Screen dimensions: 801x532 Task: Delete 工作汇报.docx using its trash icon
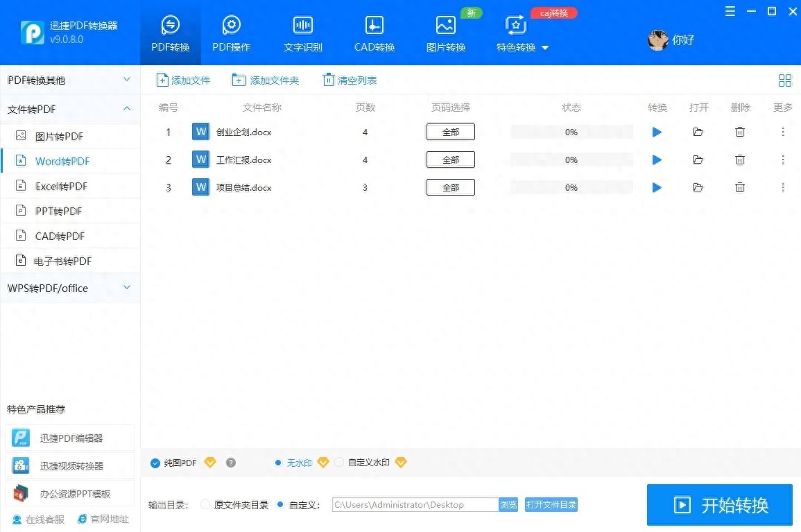pyautogui.click(x=740, y=160)
